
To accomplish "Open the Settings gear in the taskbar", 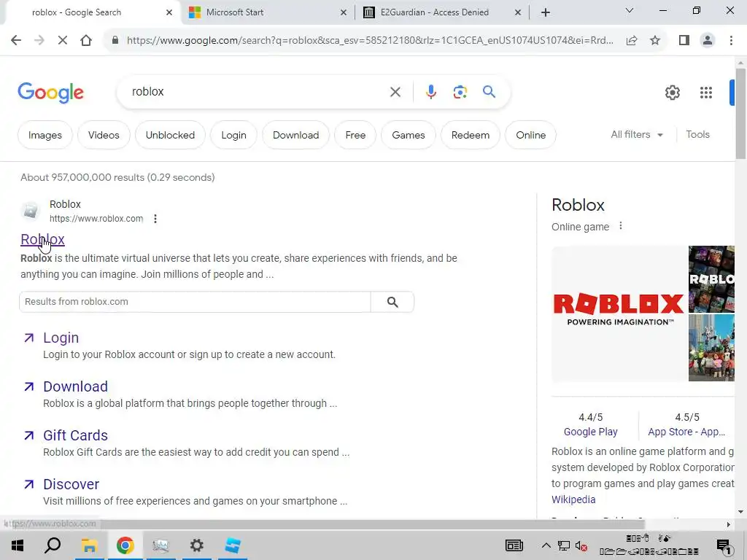I will [x=196, y=545].
